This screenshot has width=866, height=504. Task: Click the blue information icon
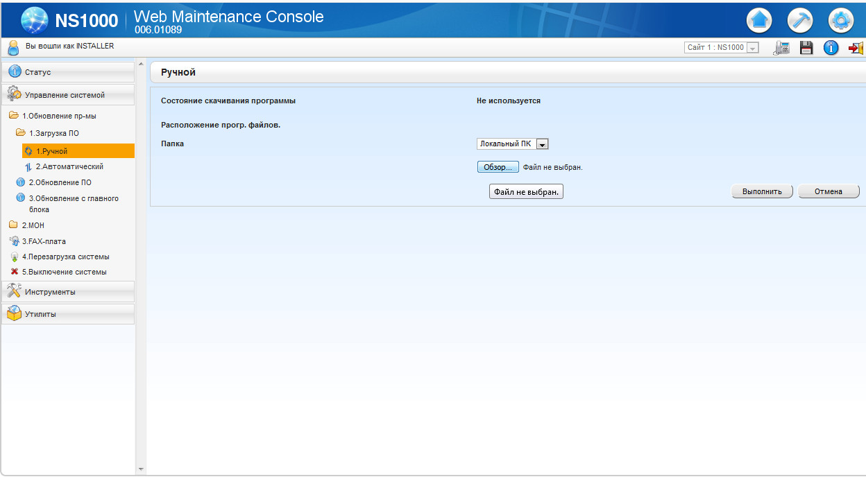(831, 48)
